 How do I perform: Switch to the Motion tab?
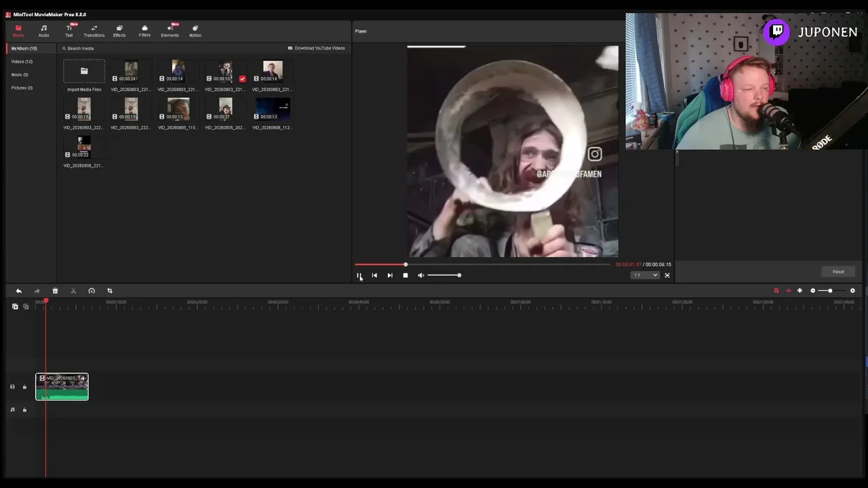[x=195, y=31]
